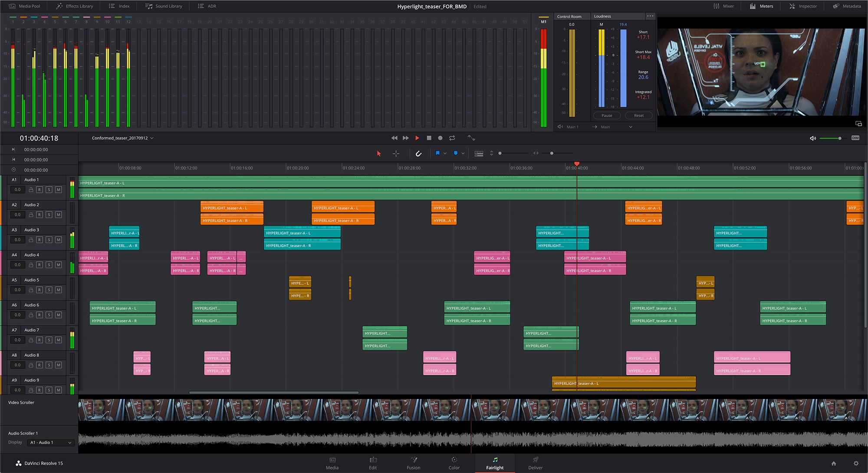
Task: Solo the Audio 3 track
Action: [49, 240]
